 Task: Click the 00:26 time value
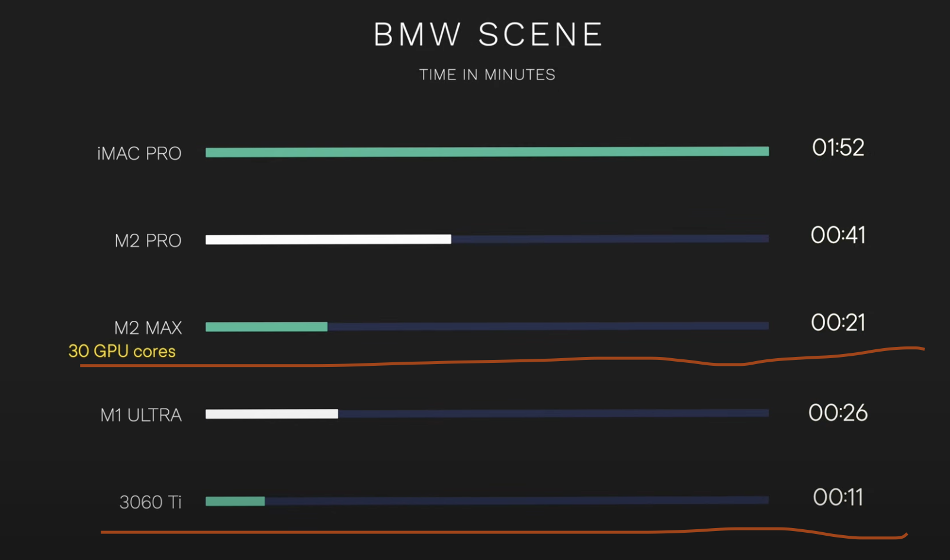tap(838, 413)
